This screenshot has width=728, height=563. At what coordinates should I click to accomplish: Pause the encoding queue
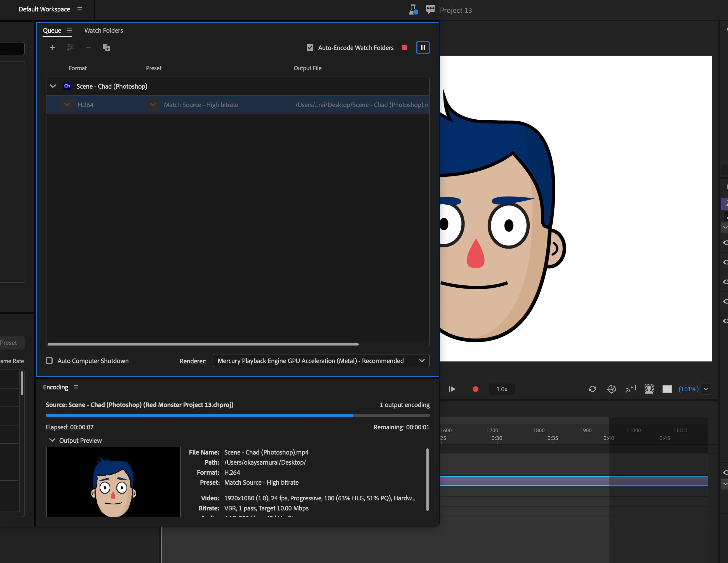tap(423, 47)
